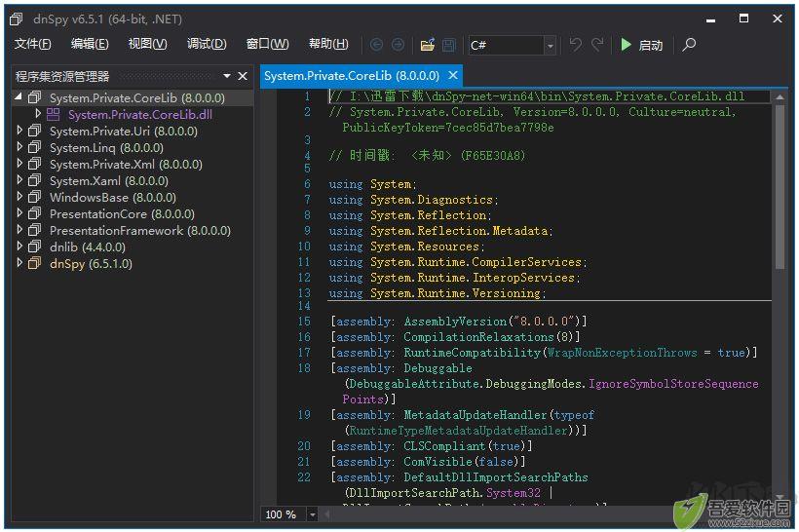Click the System.Linq assembly icon
Viewport: 799px width, 532px height.
35,147
